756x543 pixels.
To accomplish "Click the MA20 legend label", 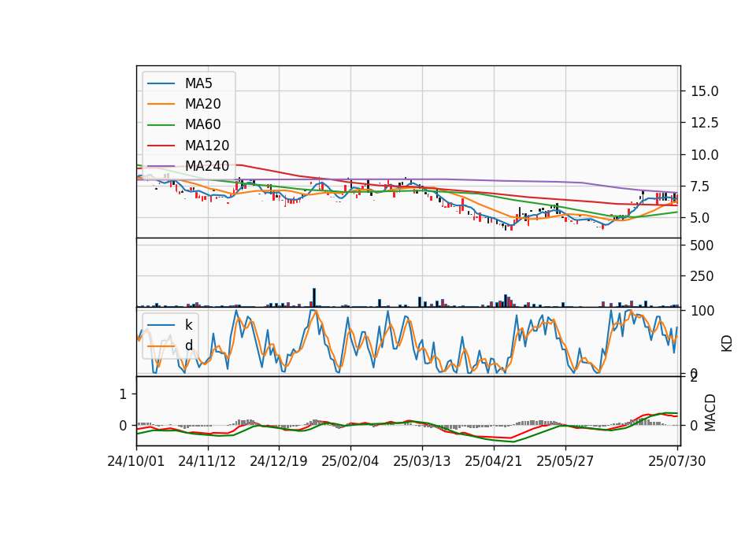I will pos(202,104).
